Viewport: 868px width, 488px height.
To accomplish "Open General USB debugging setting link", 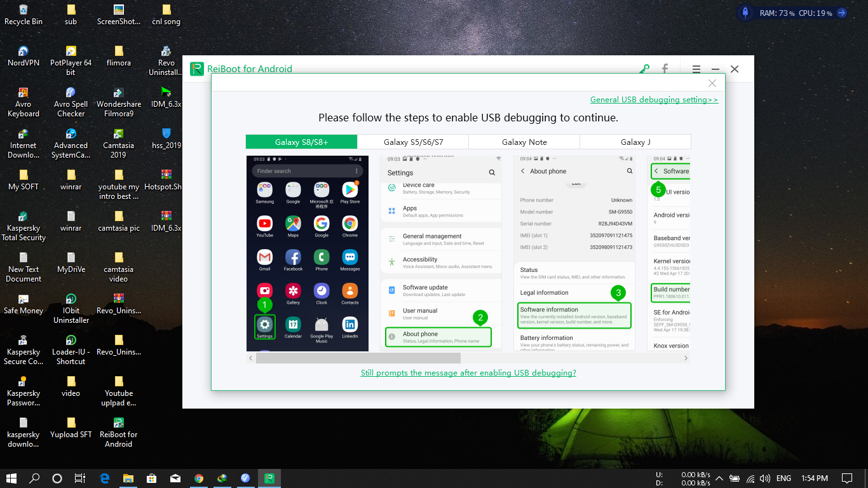I will pos(654,100).
